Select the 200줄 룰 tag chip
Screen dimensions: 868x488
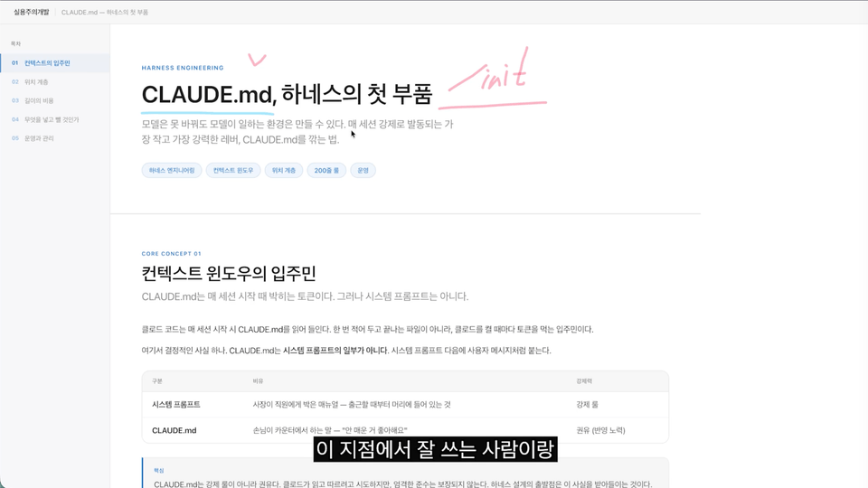point(326,171)
